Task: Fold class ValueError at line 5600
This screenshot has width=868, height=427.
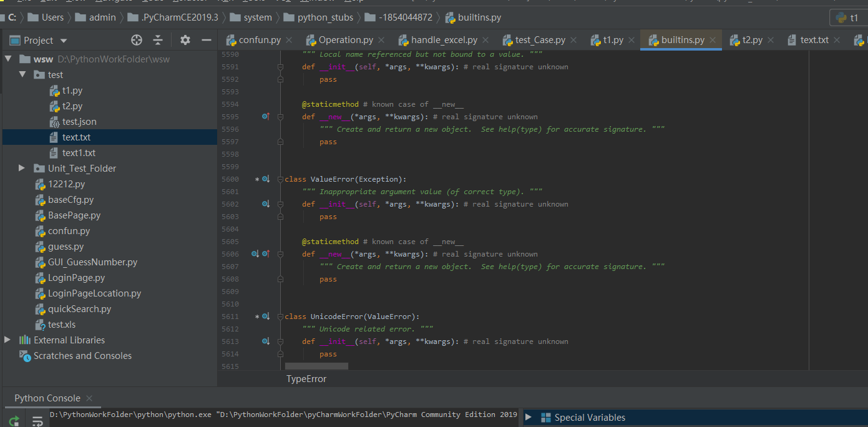Action: [280, 179]
